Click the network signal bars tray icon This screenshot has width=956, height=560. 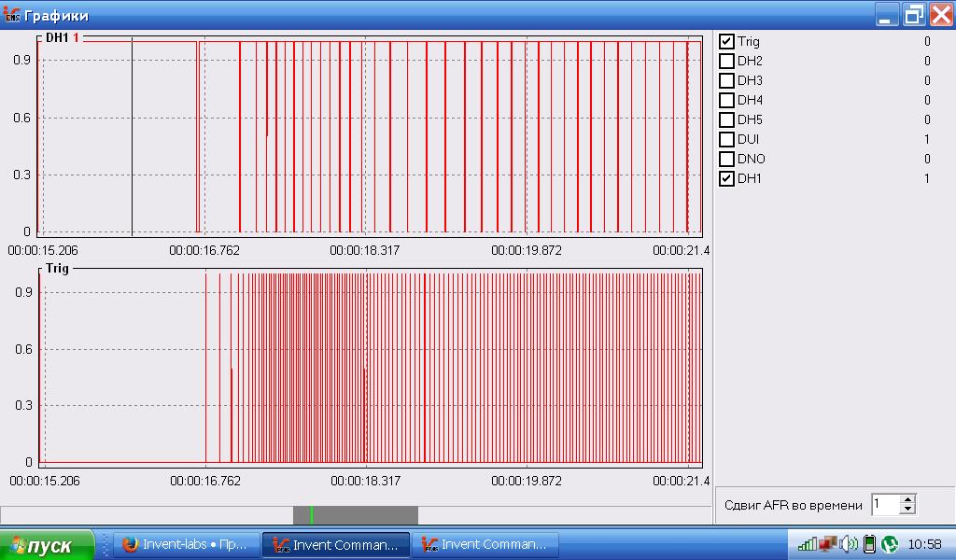coord(808,543)
